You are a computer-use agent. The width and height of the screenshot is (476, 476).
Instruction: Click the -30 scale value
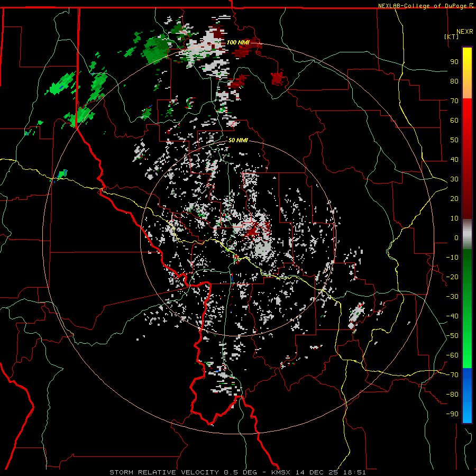[x=452, y=297]
